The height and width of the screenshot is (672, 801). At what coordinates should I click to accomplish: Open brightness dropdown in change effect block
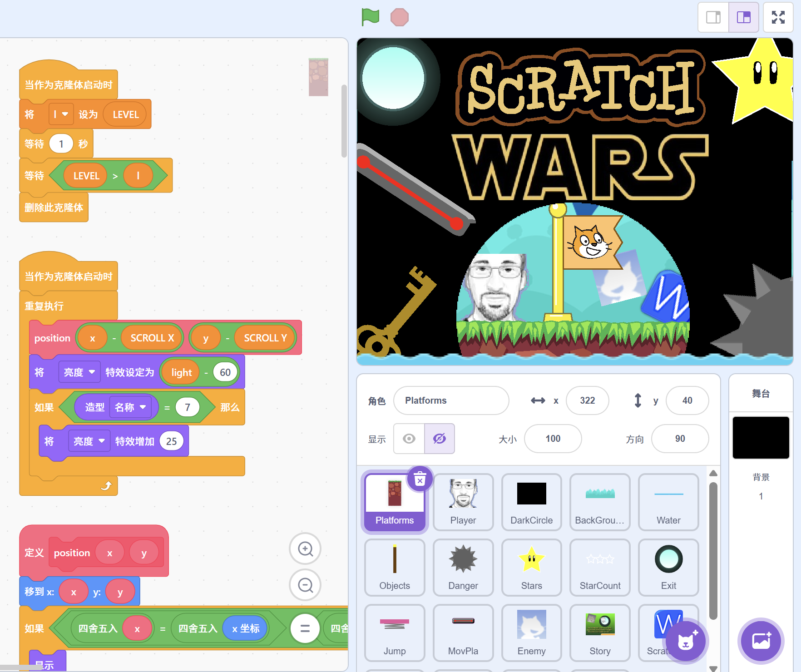click(89, 441)
